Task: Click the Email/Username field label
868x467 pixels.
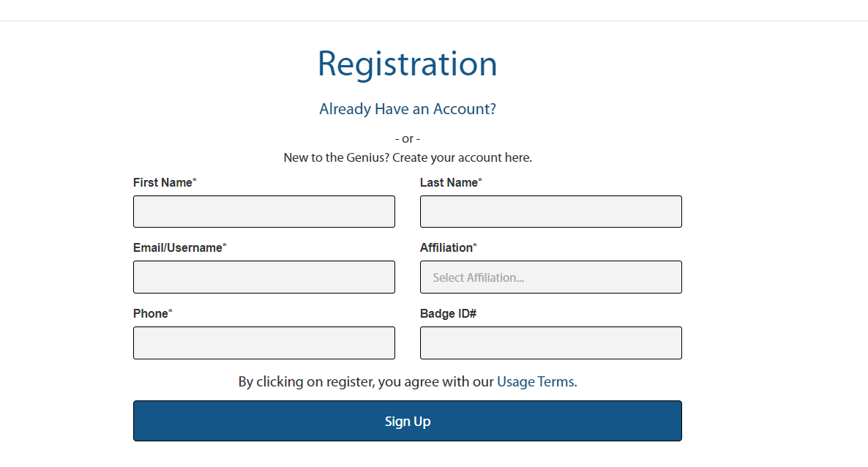Action: (x=178, y=248)
